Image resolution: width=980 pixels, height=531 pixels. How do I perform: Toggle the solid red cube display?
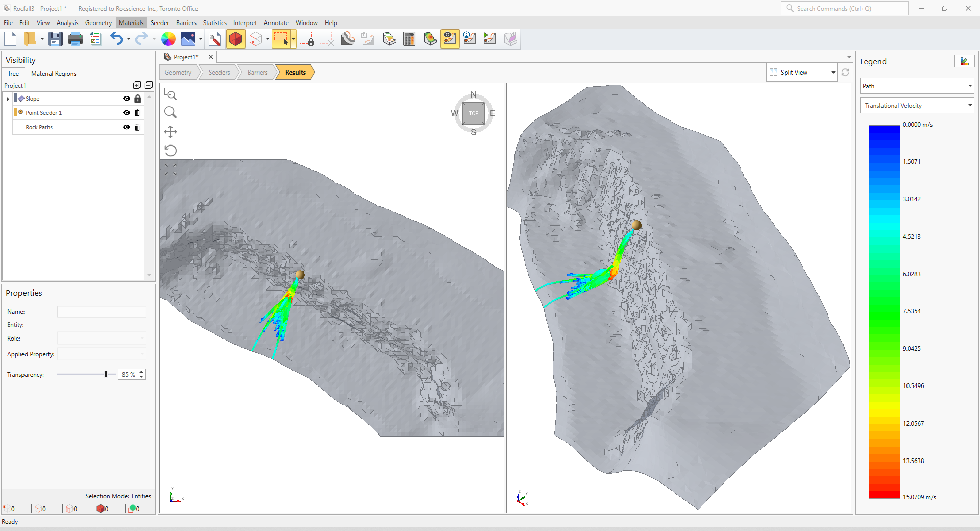click(x=235, y=39)
